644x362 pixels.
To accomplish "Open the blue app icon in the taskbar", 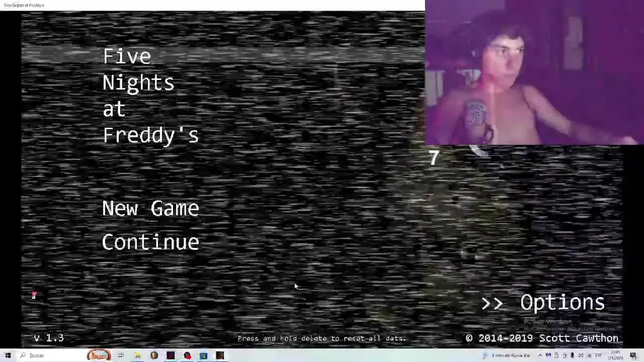I will click(x=203, y=355).
